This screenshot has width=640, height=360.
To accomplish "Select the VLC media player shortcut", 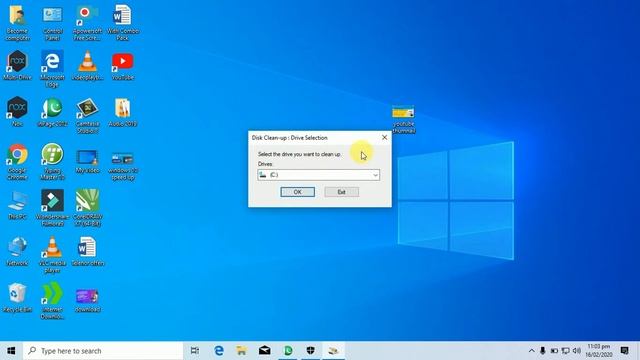I will coord(52,255).
